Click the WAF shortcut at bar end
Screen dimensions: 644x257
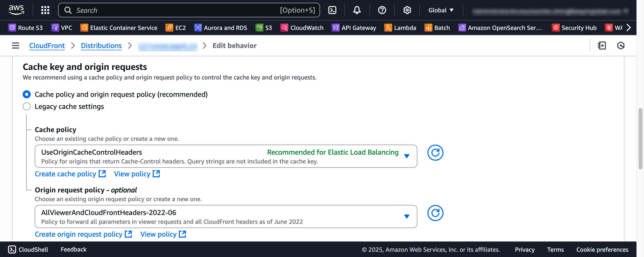(x=614, y=28)
